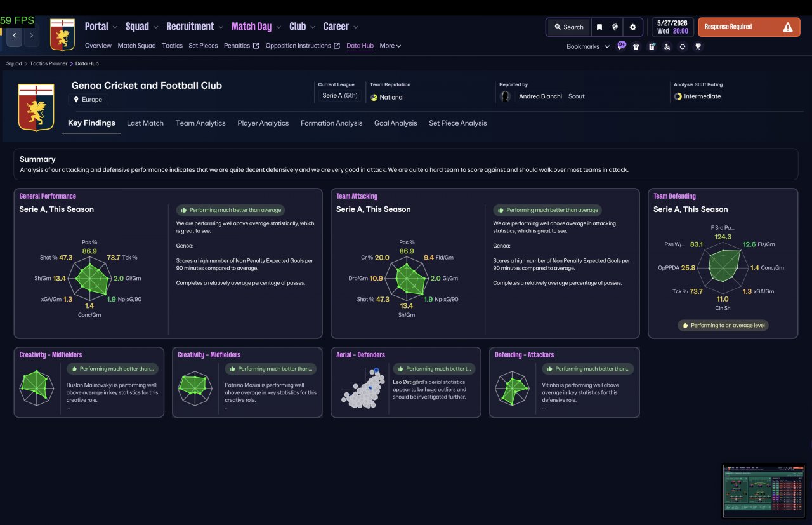This screenshot has height=525, width=812.
Task: Open the report card icon in bookmarks bar
Action: pyautogui.click(x=652, y=46)
